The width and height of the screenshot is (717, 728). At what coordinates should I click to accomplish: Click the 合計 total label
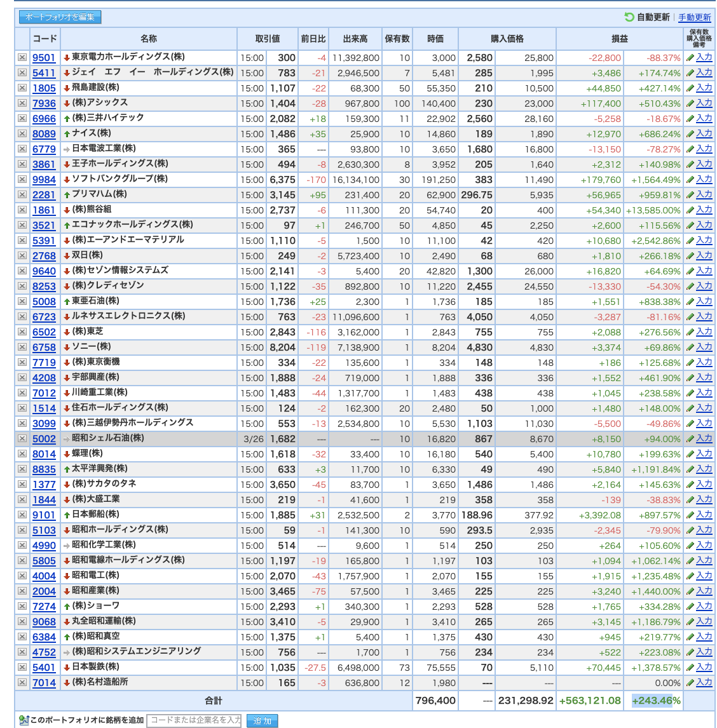214,701
